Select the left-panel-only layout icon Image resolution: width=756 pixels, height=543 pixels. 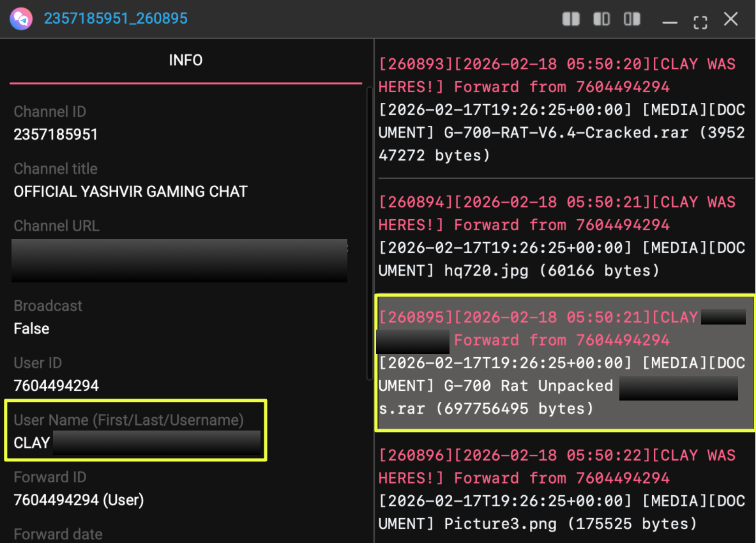tap(601, 19)
